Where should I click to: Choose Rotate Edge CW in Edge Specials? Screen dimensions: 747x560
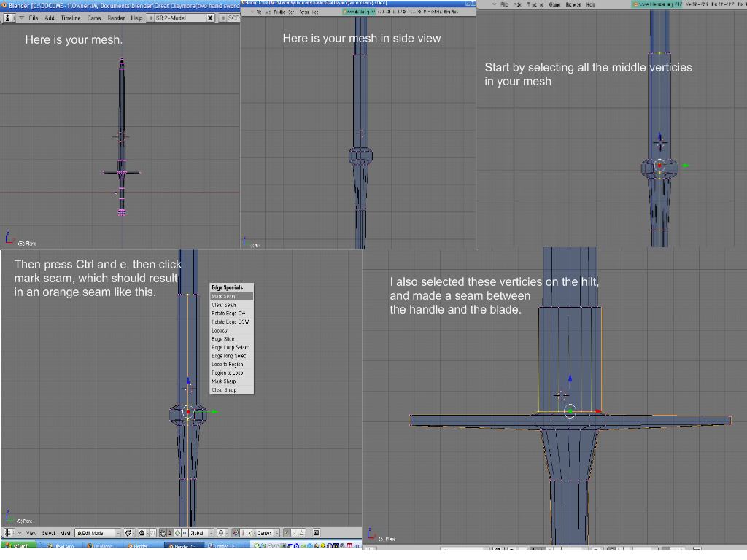coord(231,314)
